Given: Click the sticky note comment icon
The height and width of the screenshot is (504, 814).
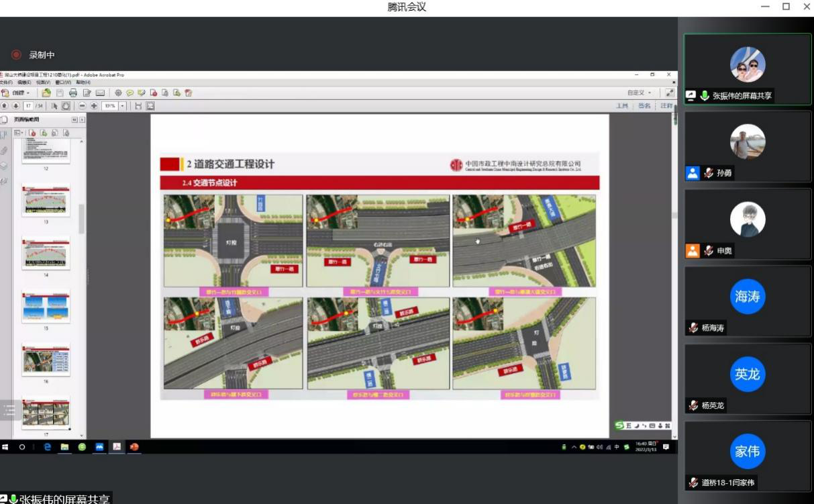Looking at the screenshot, I should [130, 93].
